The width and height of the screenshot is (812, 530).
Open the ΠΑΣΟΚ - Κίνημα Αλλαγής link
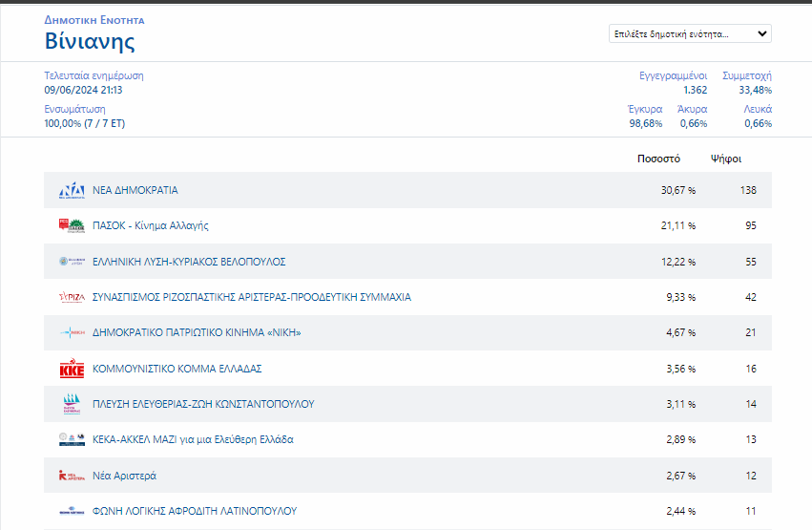coord(150,225)
